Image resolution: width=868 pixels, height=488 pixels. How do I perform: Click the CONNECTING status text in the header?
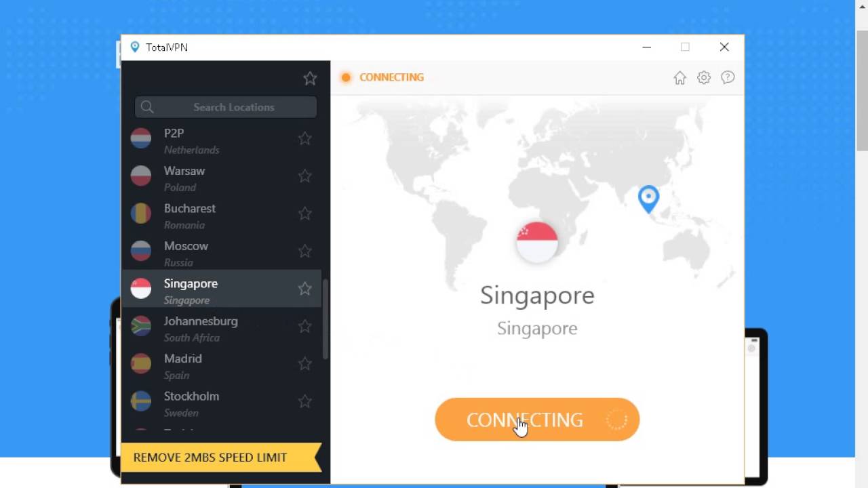click(391, 77)
